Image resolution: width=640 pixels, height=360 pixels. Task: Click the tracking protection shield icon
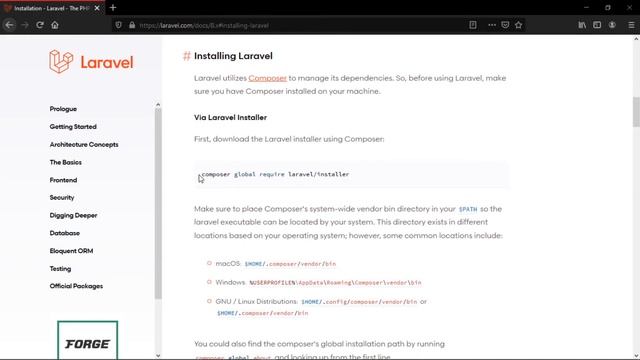pyautogui.click(x=118, y=25)
